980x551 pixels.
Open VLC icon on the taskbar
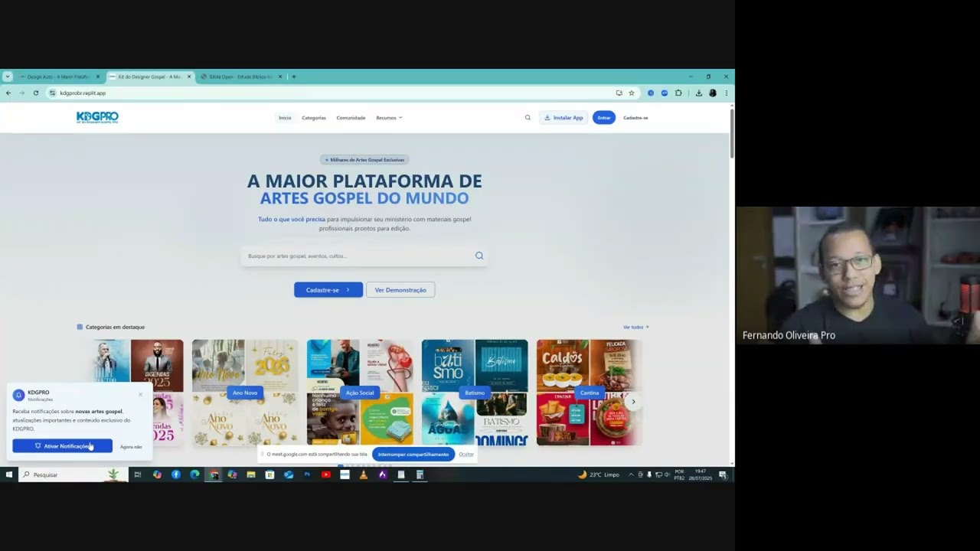pyautogui.click(x=364, y=474)
